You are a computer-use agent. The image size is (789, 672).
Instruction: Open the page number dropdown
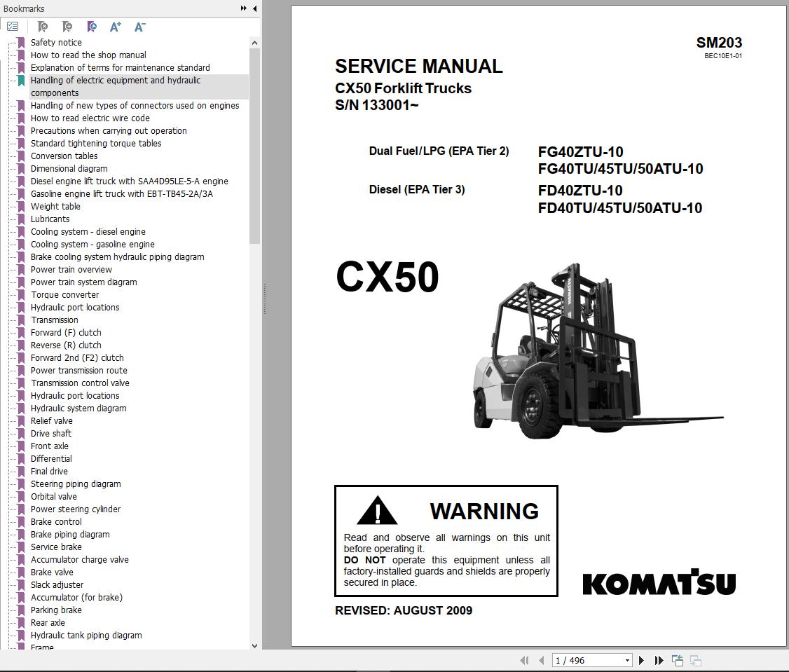(x=626, y=660)
